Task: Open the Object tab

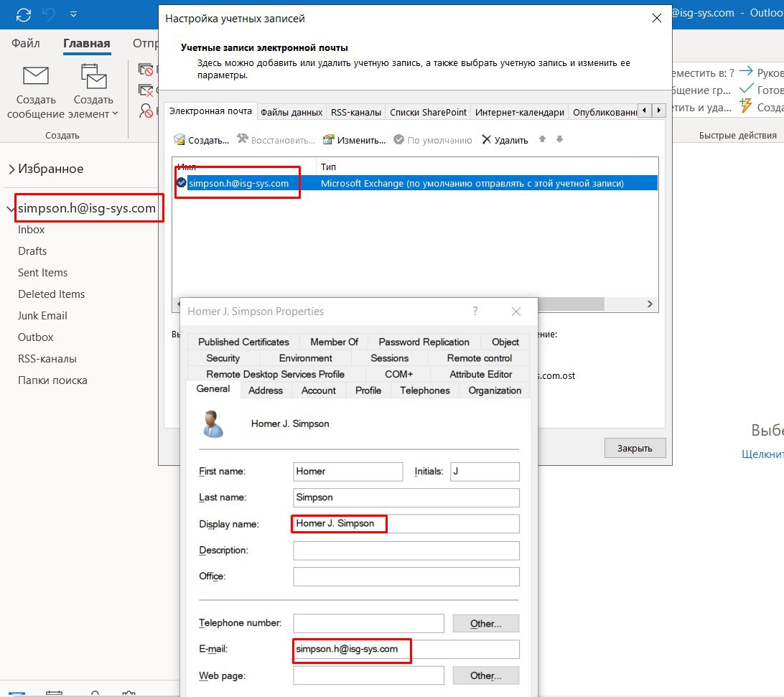Action: 505,342
